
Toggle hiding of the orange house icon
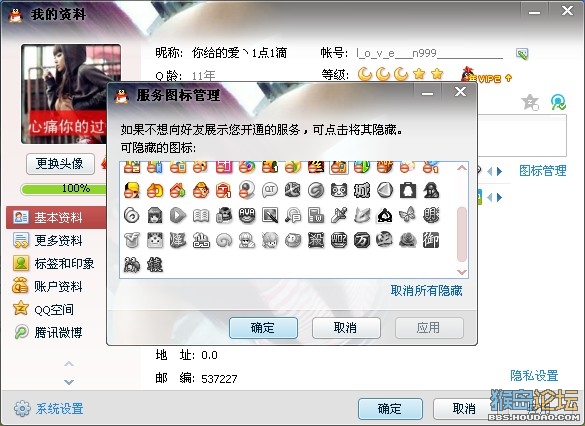pos(178,190)
